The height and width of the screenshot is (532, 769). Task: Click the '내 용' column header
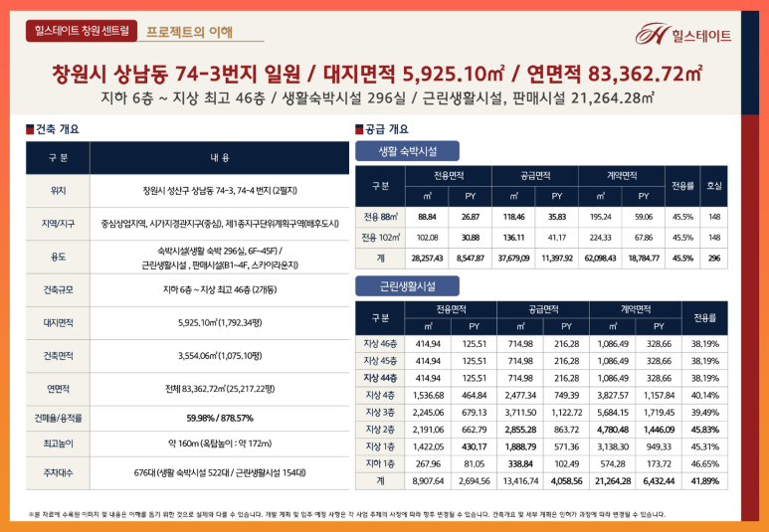(x=219, y=158)
